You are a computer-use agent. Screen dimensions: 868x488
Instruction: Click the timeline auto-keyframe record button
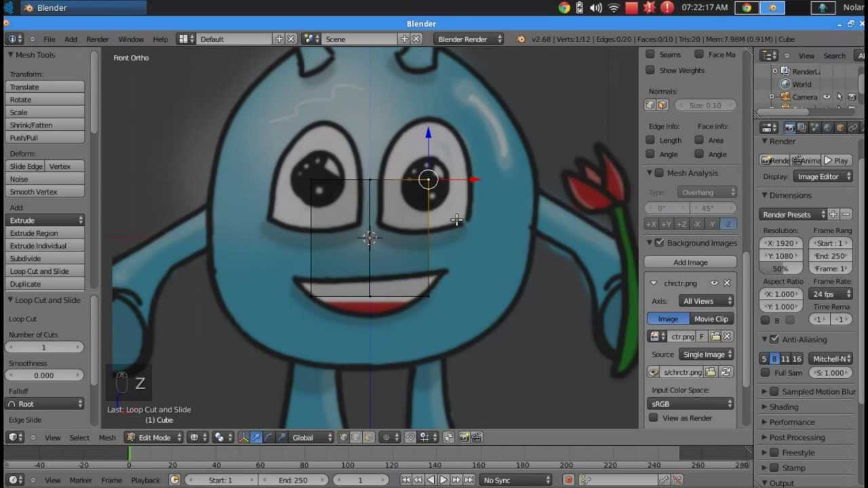[568, 480]
